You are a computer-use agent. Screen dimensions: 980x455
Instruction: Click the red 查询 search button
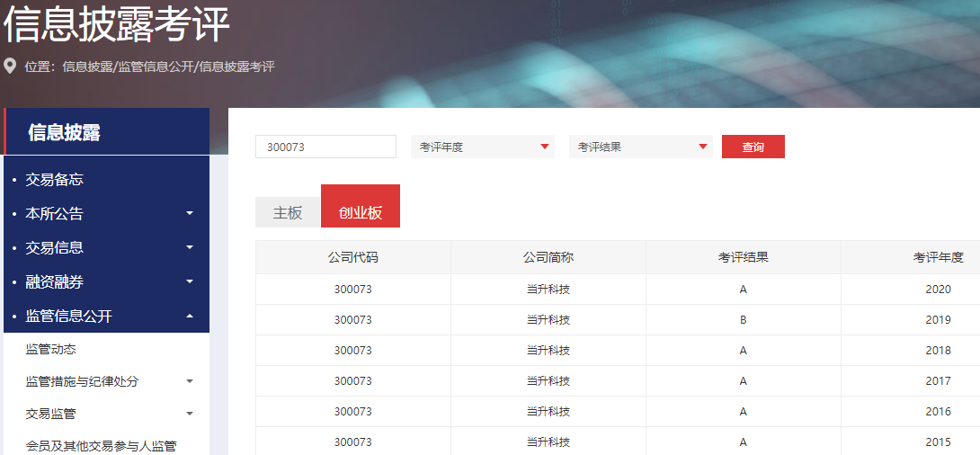[x=753, y=147]
